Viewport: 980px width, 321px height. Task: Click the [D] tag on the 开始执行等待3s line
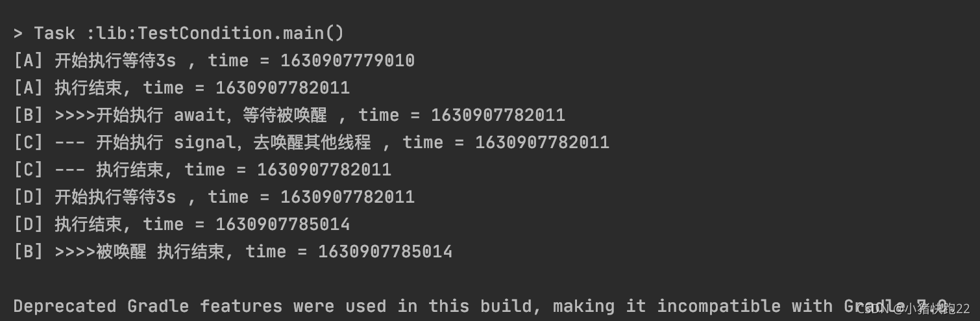point(28,197)
